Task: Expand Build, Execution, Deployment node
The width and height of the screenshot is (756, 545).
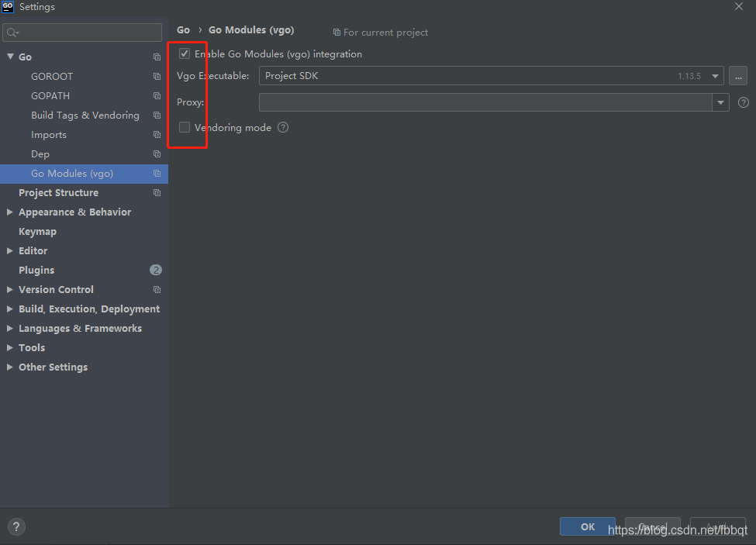Action: pos(9,309)
